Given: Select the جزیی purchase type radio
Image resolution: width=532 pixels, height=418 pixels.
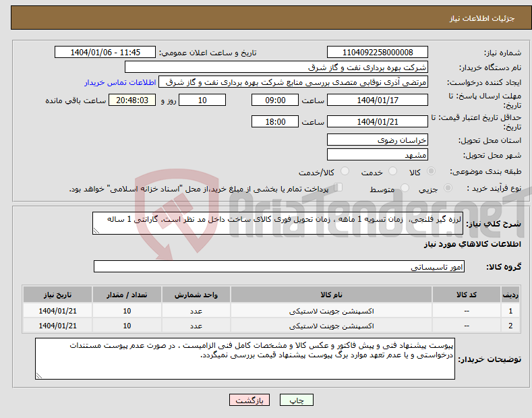Looking at the screenshot, I should pyautogui.click(x=448, y=187).
